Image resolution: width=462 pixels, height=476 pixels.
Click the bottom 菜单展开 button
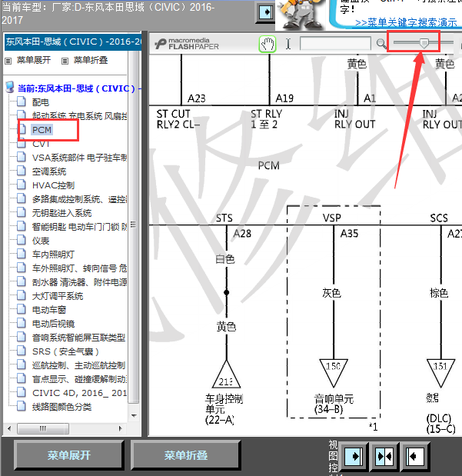[69, 455]
